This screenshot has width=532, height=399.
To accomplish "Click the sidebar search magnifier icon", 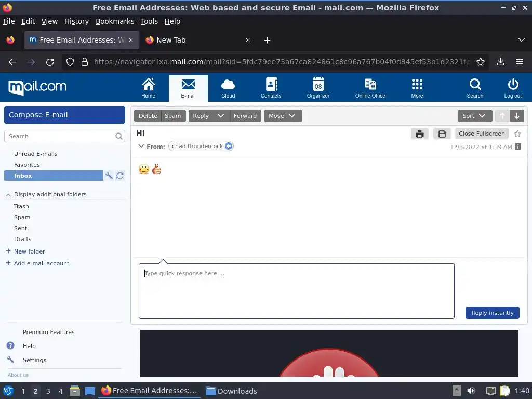I will coord(119,136).
